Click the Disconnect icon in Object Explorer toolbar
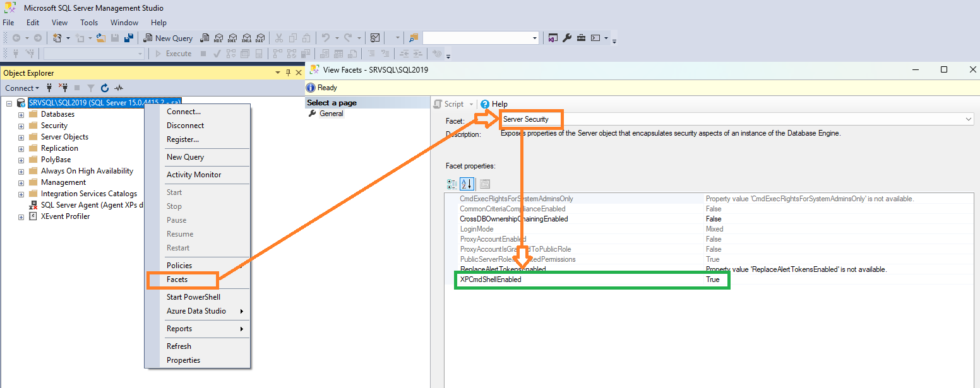The width and height of the screenshot is (980, 388). click(63, 88)
